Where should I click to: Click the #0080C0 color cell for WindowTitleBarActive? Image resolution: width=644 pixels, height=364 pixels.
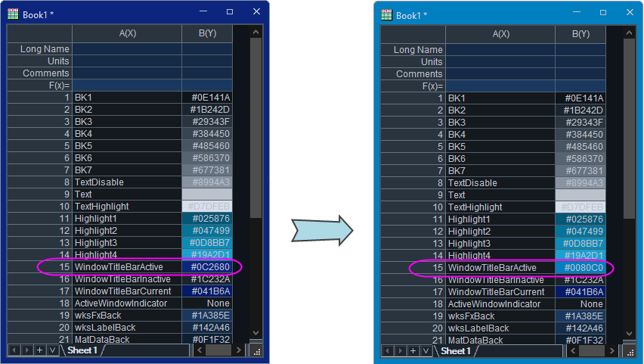click(580, 268)
